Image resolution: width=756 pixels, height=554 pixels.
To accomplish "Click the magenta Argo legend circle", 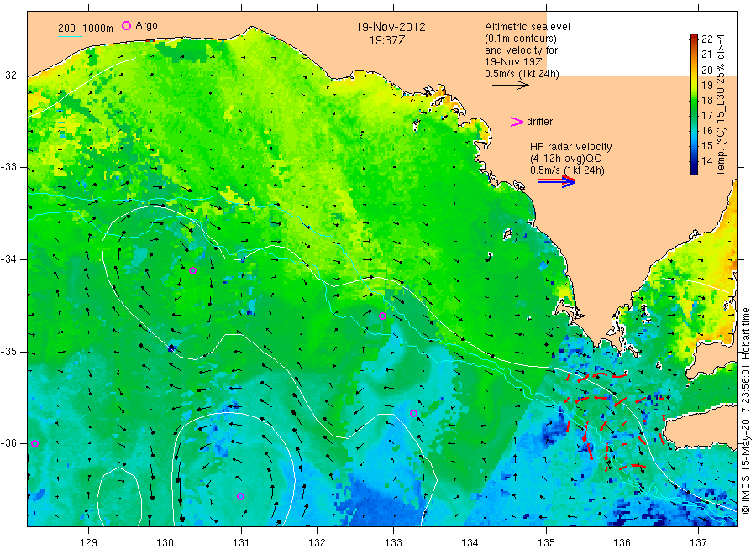I will (x=126, y=25).
